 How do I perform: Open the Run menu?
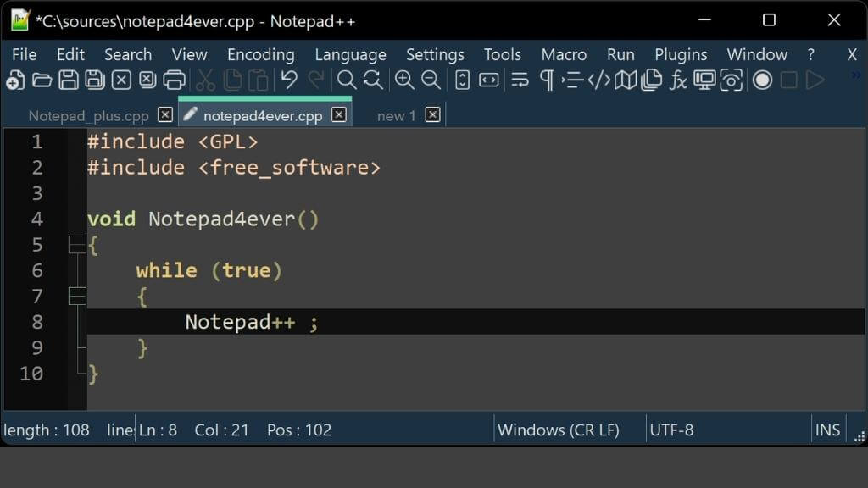[x=620, y=55]
